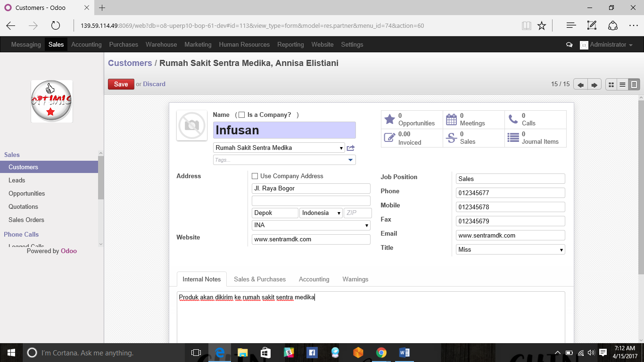Viewport: 644px width, 362px height.
Task: Focus the Email input field
Action: (511, 236)
